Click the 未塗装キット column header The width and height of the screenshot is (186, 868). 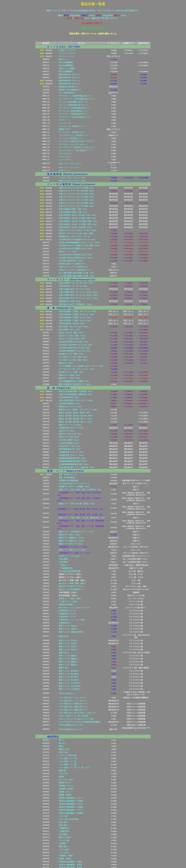[128, 43]
